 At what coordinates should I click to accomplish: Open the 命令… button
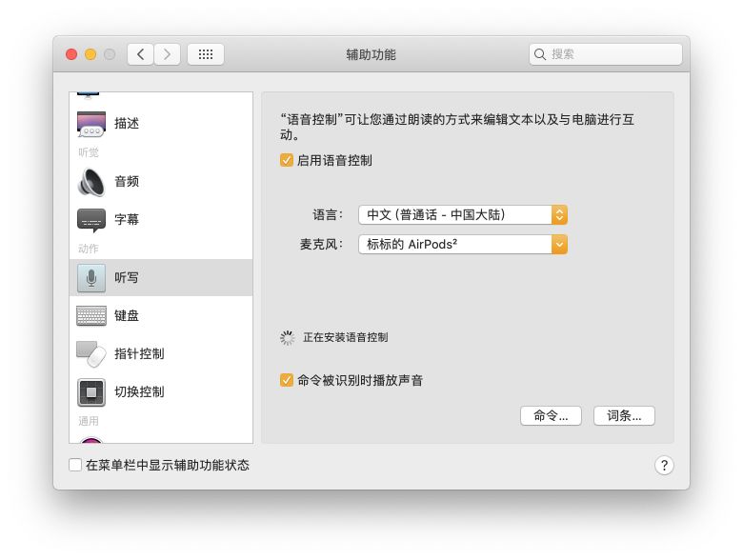click(x=551, y=416)
